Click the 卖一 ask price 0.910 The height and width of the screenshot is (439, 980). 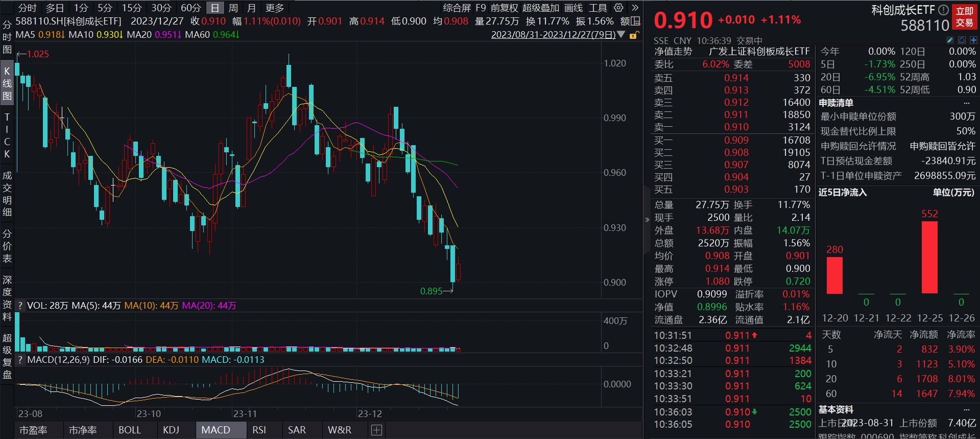click(x=736, y=127)
